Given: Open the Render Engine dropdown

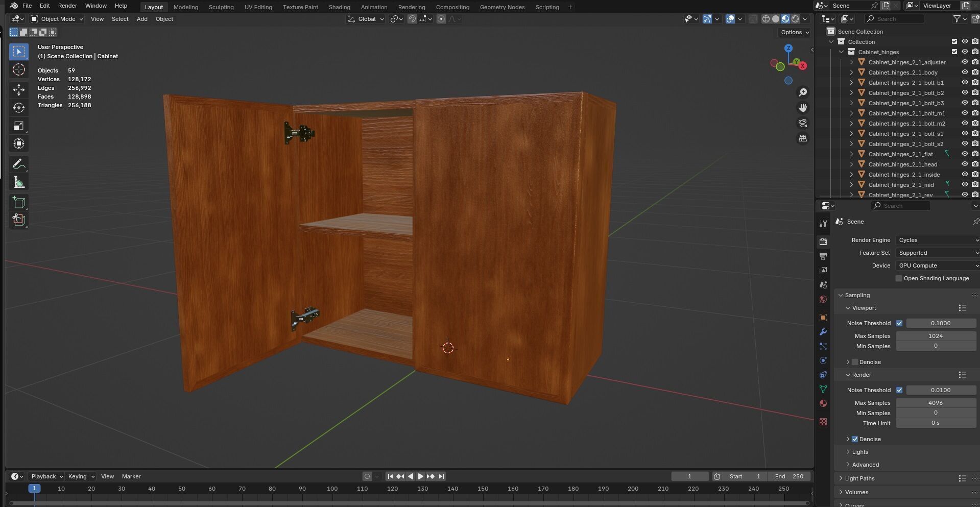Looking at the screenshot, I should (x=938, y=240).
